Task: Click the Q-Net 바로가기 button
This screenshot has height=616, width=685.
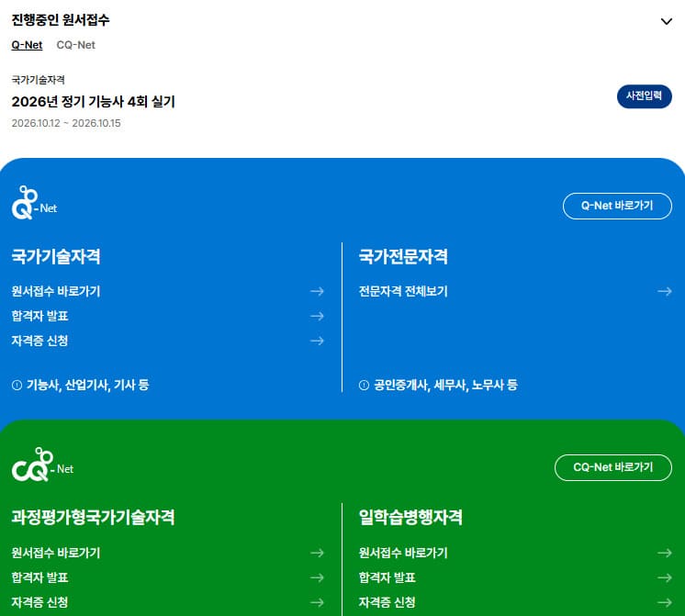Action: pos(617,206)
